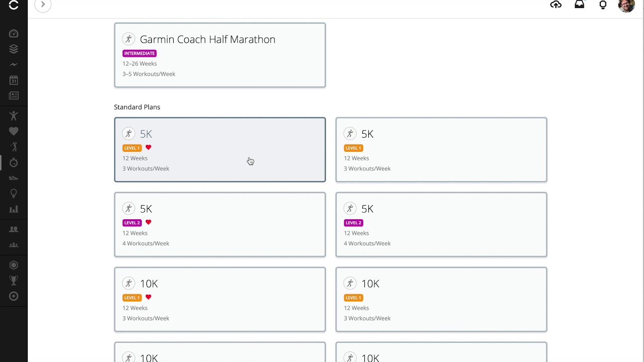Open the inbox tray notifications icon
644x362 pixels.
pyautogui.click(x=580, y=5)
